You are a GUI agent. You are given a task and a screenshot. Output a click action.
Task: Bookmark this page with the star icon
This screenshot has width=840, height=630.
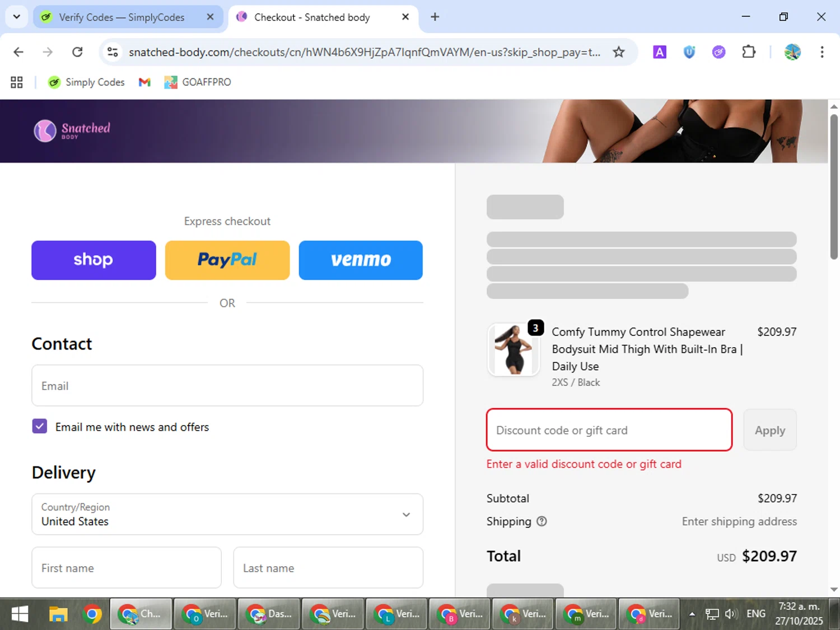pos(618,52)
